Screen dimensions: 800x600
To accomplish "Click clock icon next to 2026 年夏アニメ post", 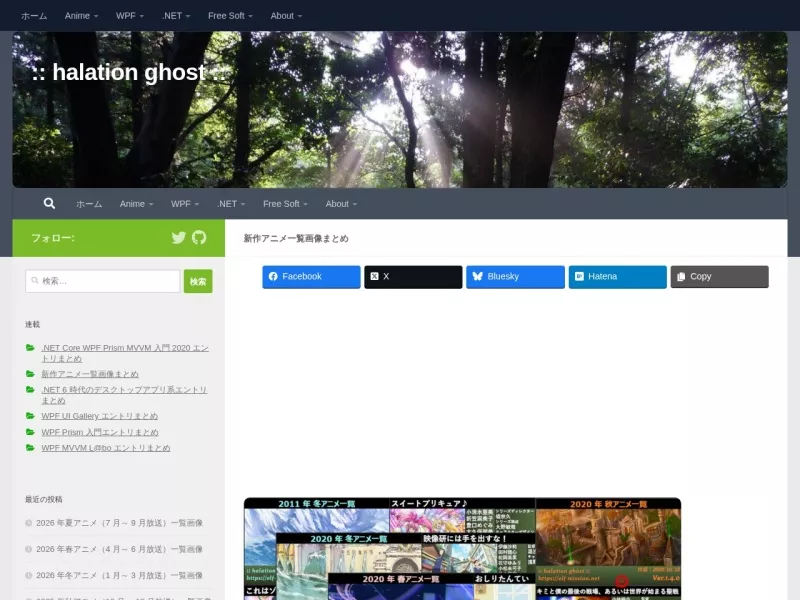I will (x=29, y=523).
